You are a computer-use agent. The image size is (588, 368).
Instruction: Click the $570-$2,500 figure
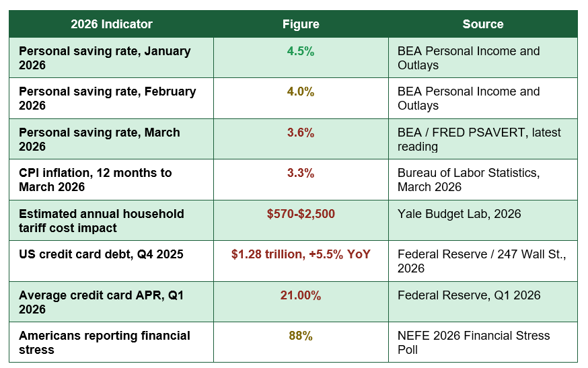[x=301, y=214]
